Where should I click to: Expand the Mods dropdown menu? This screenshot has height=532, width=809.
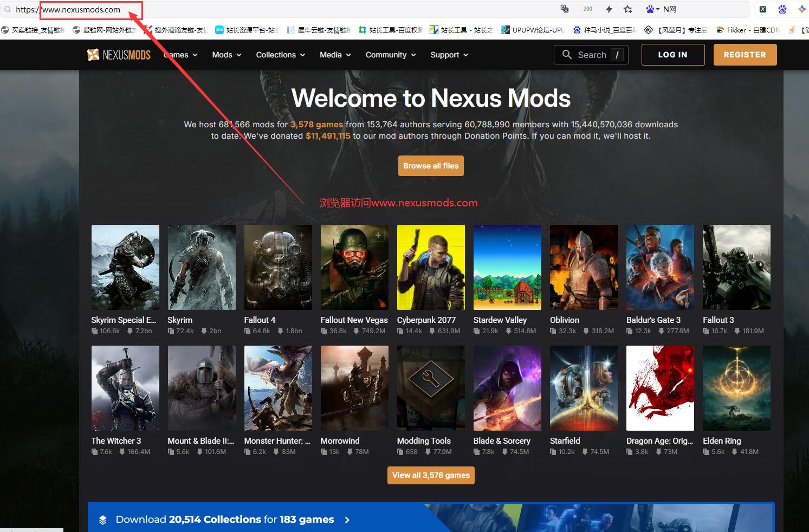pos(226,55)
